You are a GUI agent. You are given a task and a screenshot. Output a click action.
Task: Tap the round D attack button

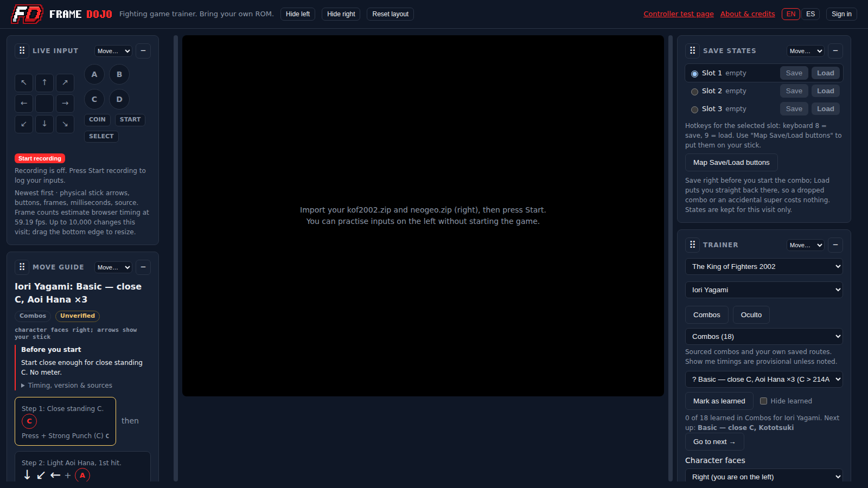(119, 99)
